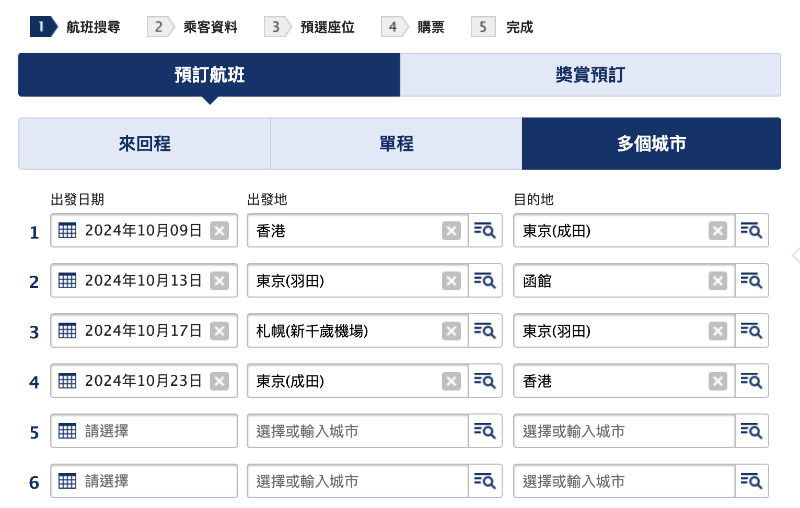Clear the 2024年10月13日 departure date
This screenshot has height=508, width=800.
tap(219, 281)
